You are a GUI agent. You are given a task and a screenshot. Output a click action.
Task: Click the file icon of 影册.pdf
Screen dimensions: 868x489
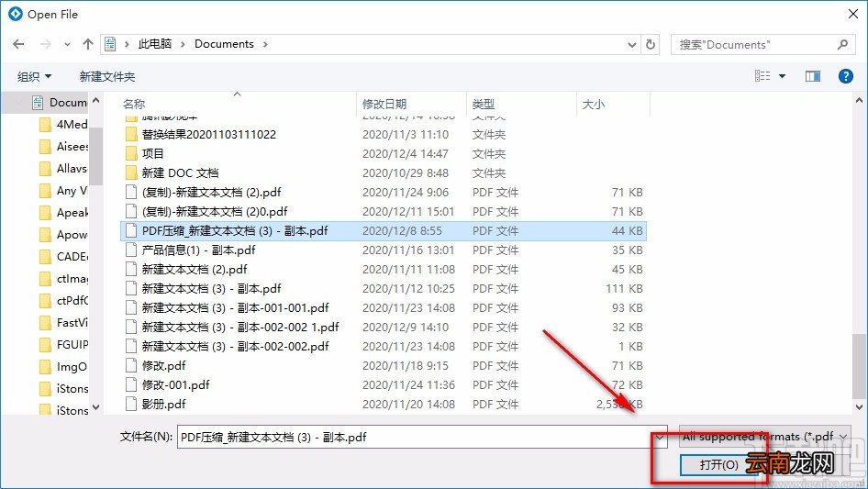pyautogui.click(x=131, y=404)
